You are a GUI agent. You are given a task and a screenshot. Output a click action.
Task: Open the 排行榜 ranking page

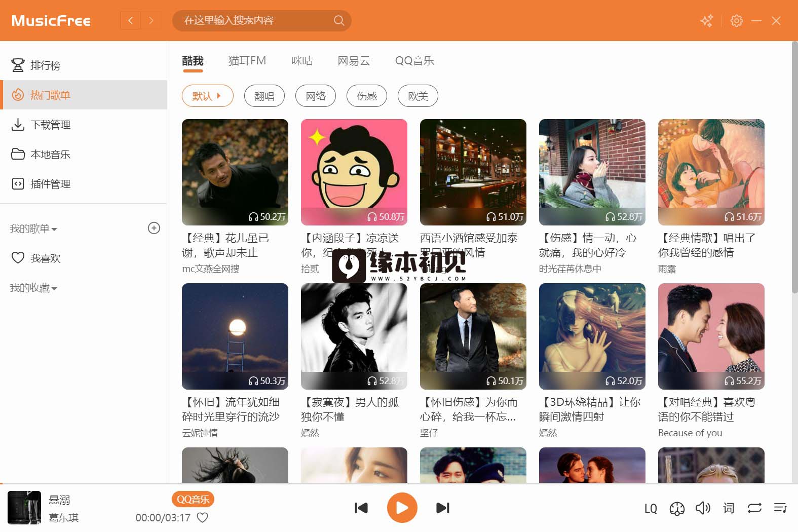pyautogui.click(x=83, y=65)
